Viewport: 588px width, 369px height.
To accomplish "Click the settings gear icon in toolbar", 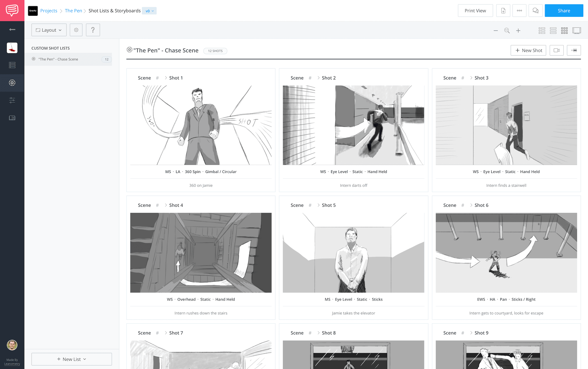I will coord(76,30).
